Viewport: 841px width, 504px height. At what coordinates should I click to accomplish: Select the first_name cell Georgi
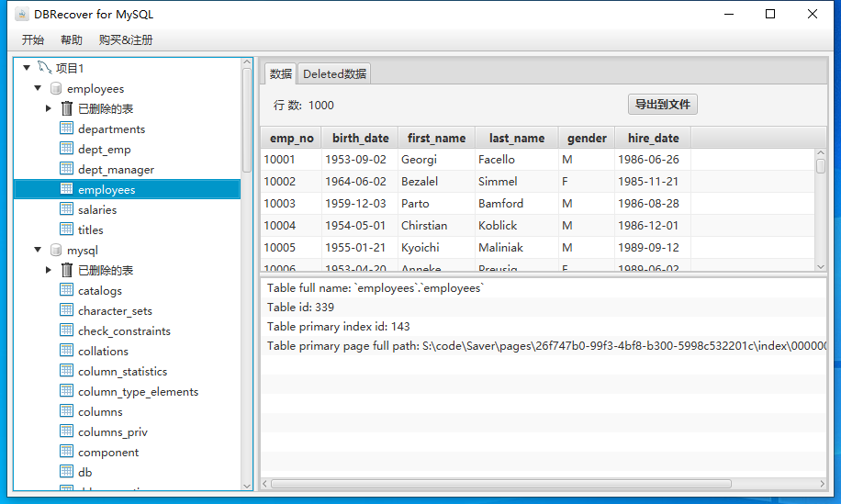437,159
